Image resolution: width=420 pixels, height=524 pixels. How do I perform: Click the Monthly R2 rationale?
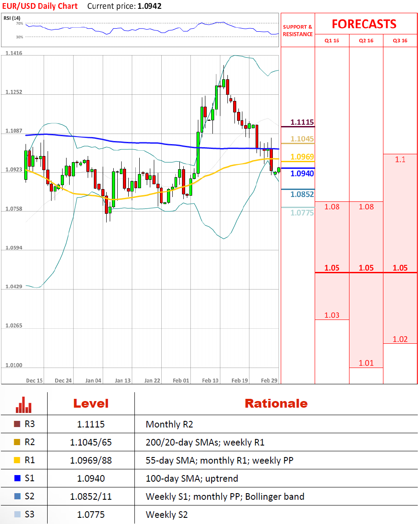pos(169,424)
